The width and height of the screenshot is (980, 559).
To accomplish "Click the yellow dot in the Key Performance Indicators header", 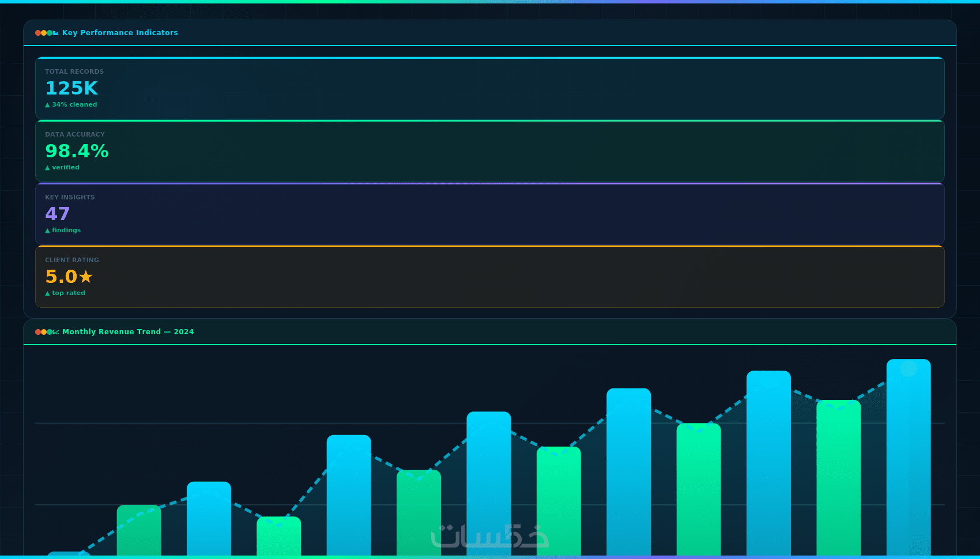I will tap(44, 33).
